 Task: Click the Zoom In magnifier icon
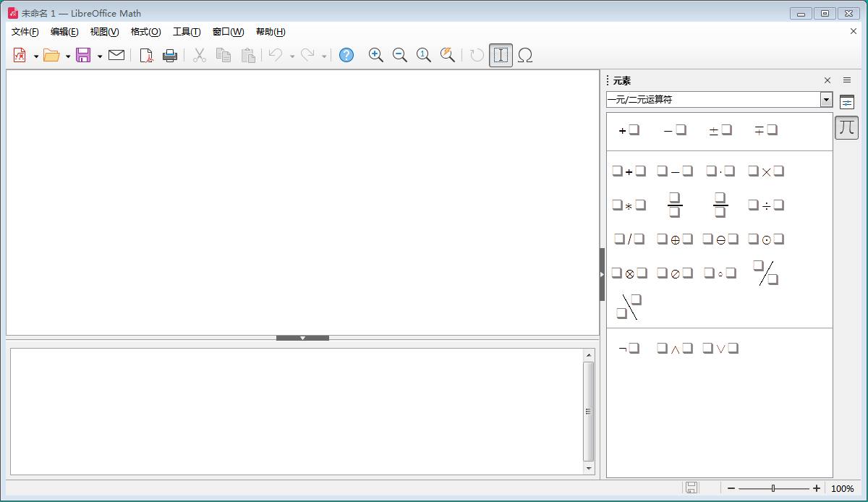pos(376,56)
